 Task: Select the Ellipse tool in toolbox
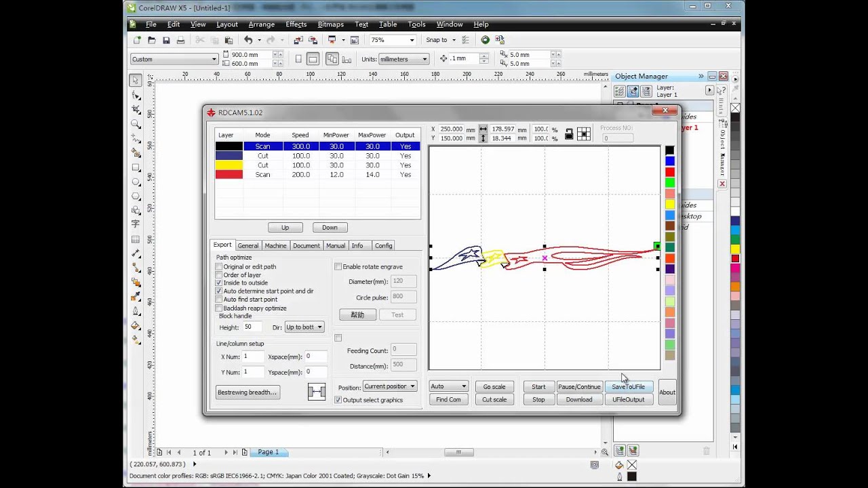[x=136, y=182]
